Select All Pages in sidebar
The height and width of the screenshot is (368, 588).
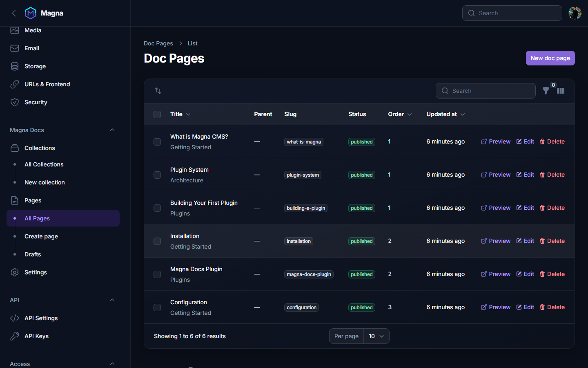(63, 218)
